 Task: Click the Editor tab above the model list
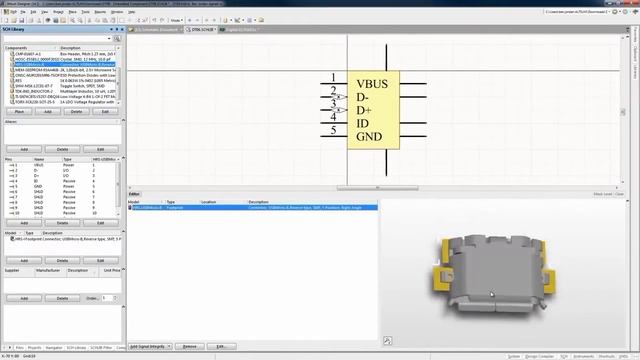(134, 194)
